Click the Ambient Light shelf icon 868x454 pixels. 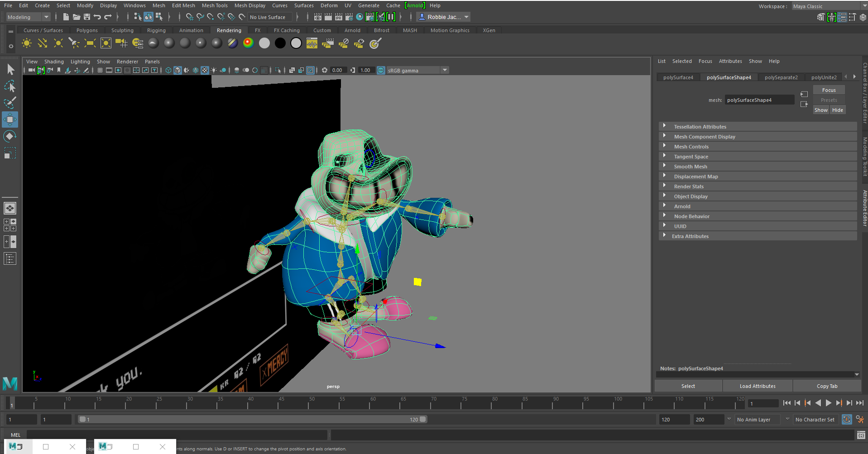pos(27,43)
